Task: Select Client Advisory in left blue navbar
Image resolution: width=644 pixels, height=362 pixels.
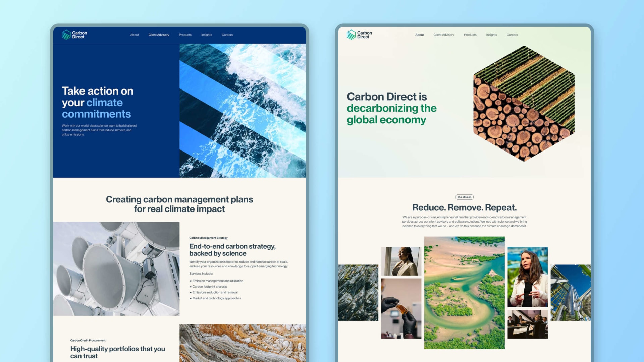Action: pos(159,35)
